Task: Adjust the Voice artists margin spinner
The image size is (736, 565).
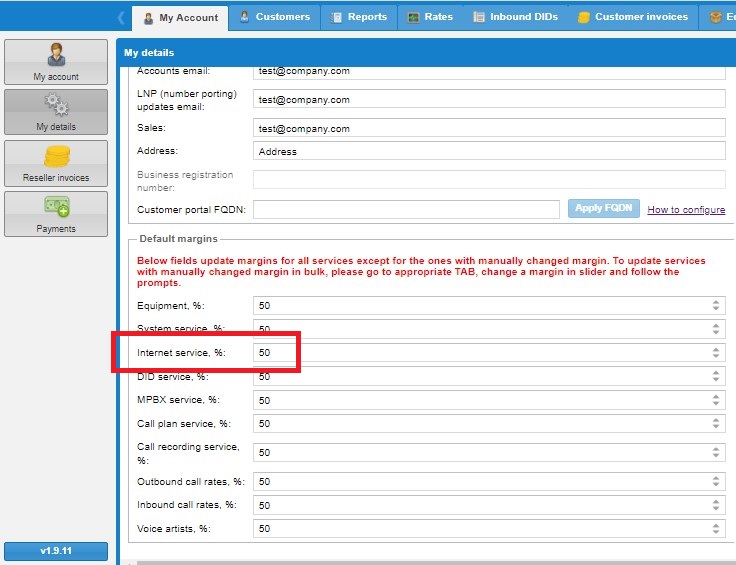Action: [x=715, y=528]
